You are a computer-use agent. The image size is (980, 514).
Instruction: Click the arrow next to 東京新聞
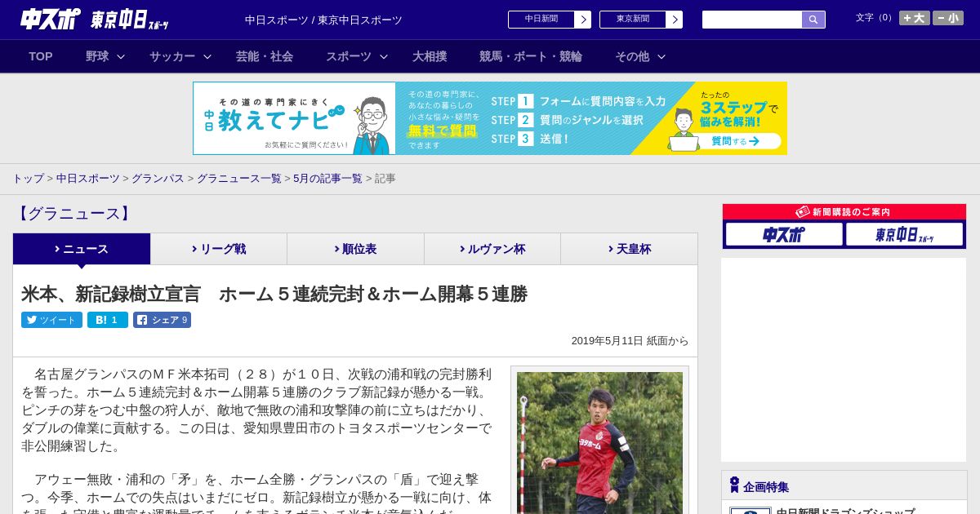pos(675,20)
